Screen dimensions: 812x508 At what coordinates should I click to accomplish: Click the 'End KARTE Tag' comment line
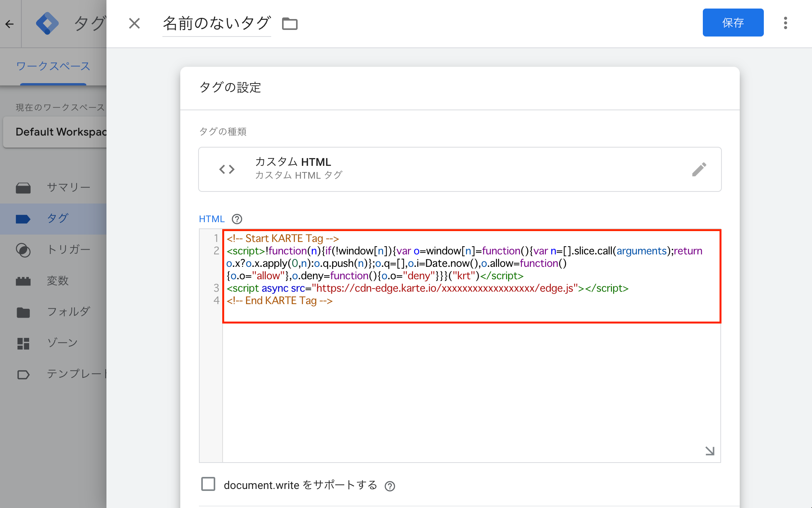[280, 301]
